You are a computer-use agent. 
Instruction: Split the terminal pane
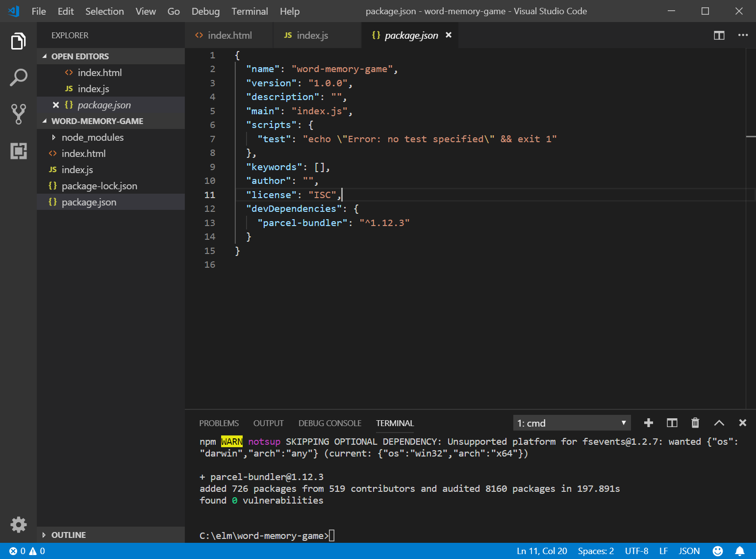(672, 423)
